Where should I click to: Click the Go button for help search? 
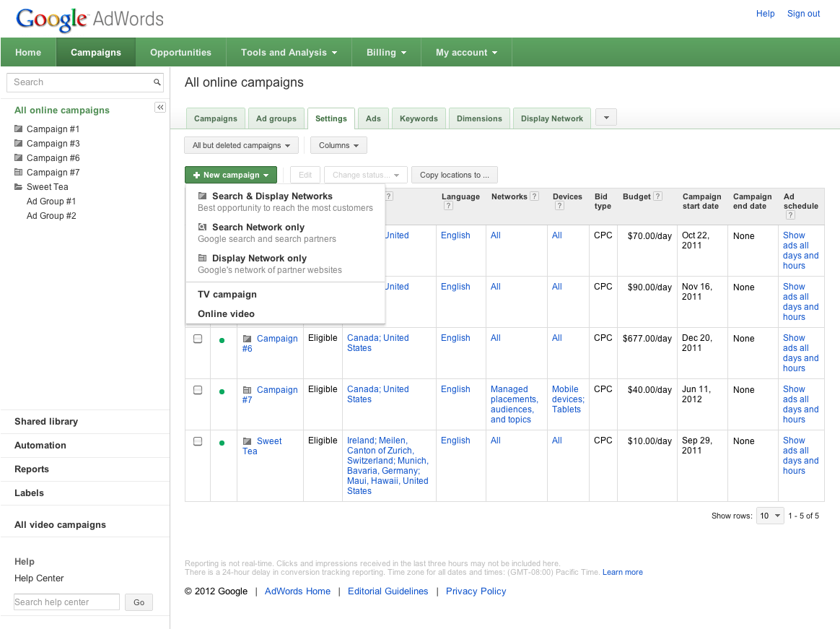[139, 602]
